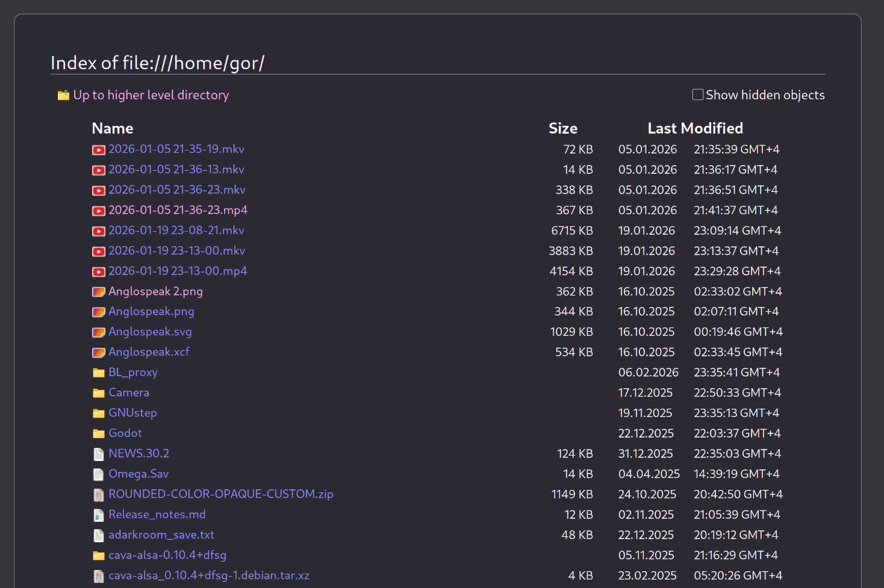Open the Camera folder link
The image size is (884, 588).
129,392
